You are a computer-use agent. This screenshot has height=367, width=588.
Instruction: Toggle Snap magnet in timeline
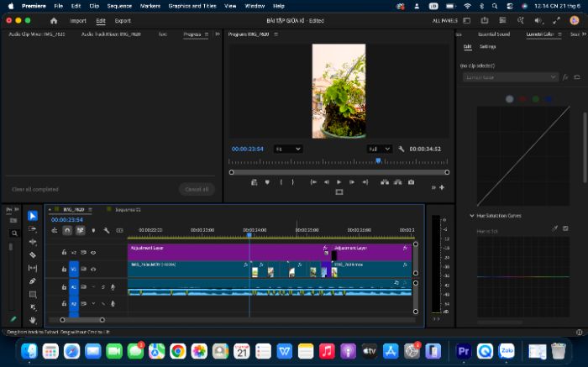[67, 230]
